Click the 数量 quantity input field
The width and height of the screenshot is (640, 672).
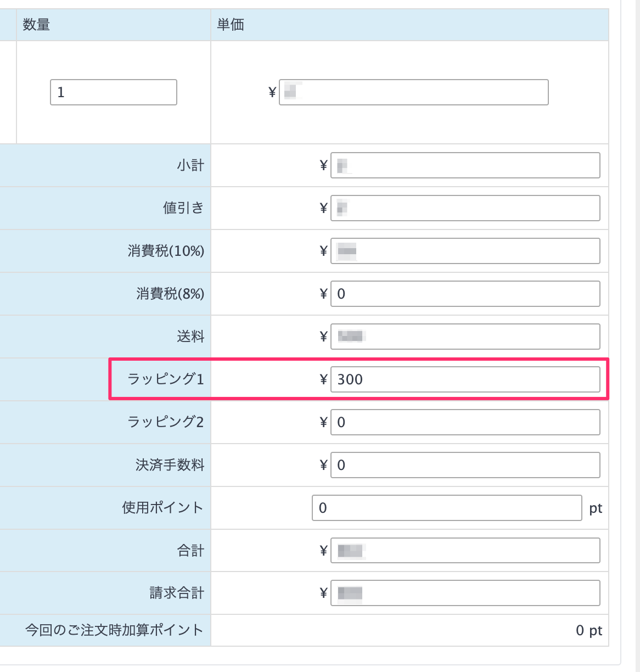[x=113, y=92]
